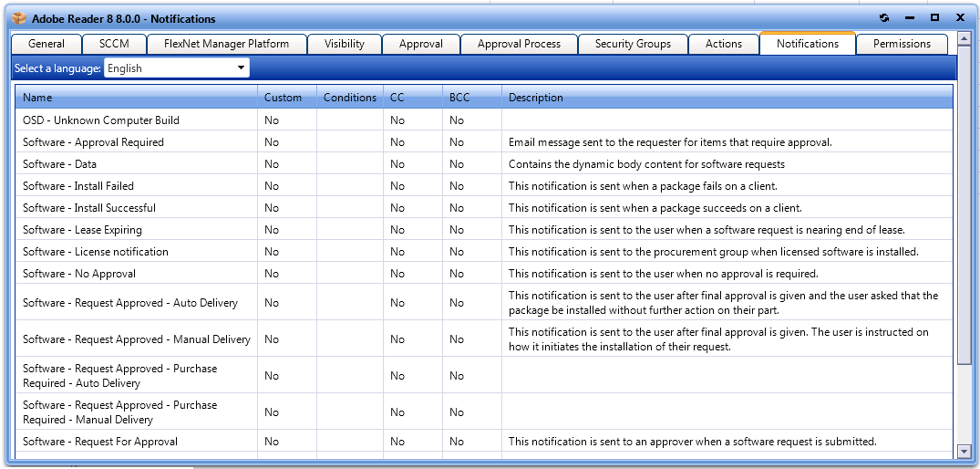The image size is (980, 469).
Task: Select Software - No Approval notification
Action: (x=484, y=273)
